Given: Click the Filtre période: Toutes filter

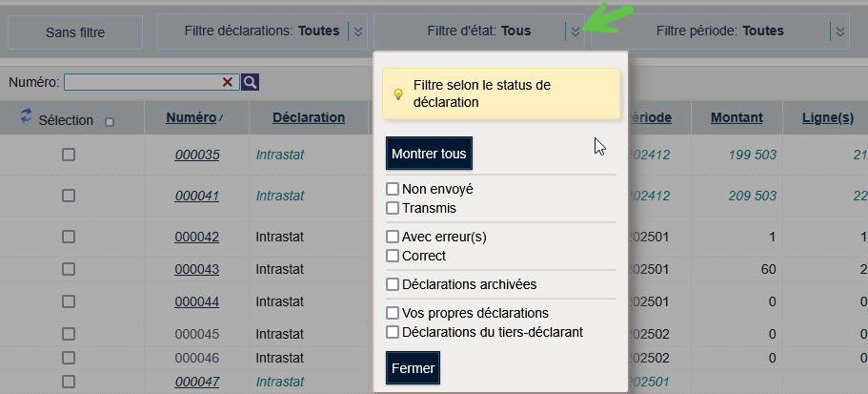Looking at the screenshot, I should tap(720, 31).
